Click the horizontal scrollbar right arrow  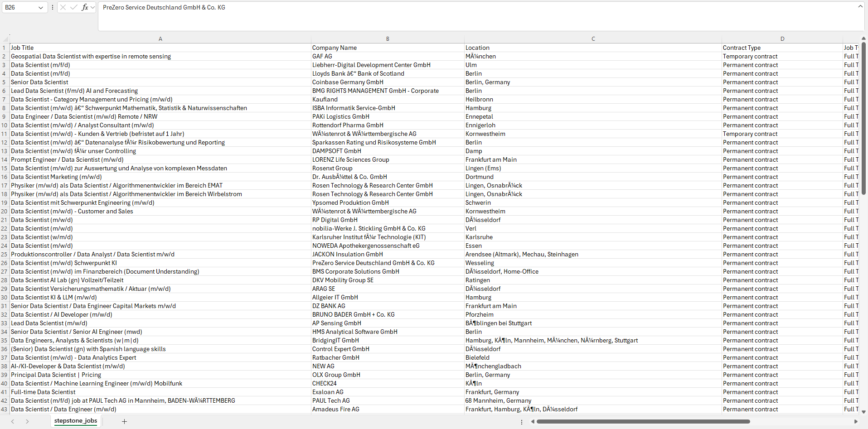[856, 421]
